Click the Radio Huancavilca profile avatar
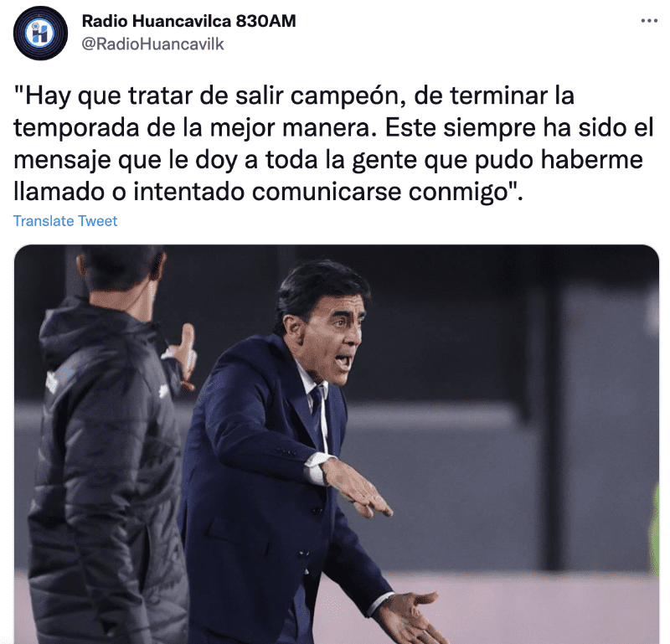Viewport: 670px width, 644px height. [x=40, y=33]
